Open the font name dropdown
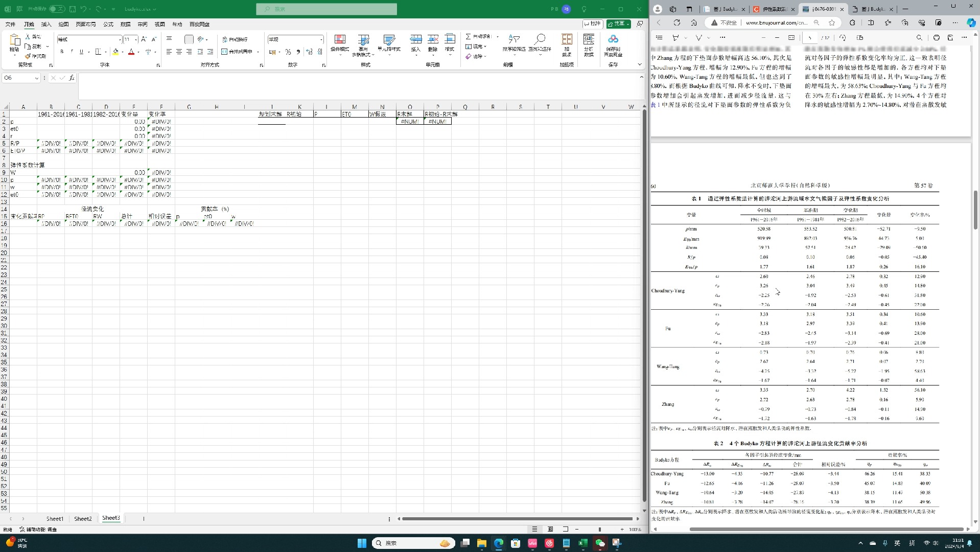Viewport: 980px width, 552px height. pos(120,39)
